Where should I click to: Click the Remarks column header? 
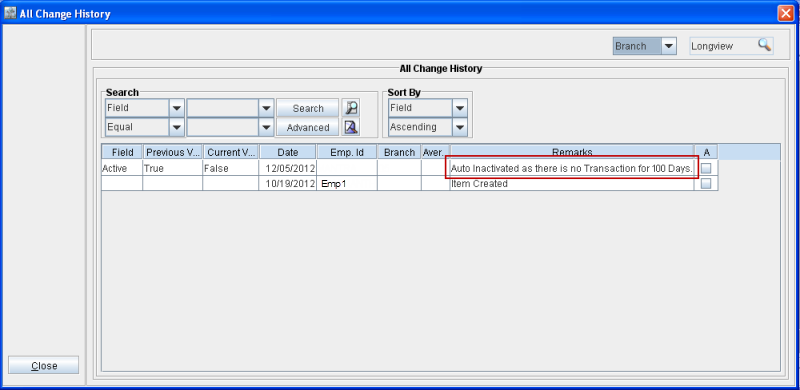(572, 152)
